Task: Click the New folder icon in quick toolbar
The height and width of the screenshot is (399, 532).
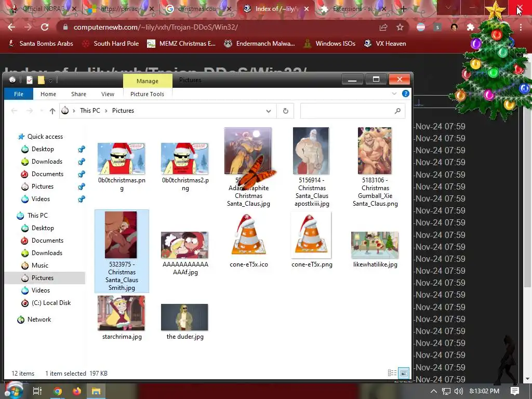Action: pyautogui.click(x=41, y=80)
